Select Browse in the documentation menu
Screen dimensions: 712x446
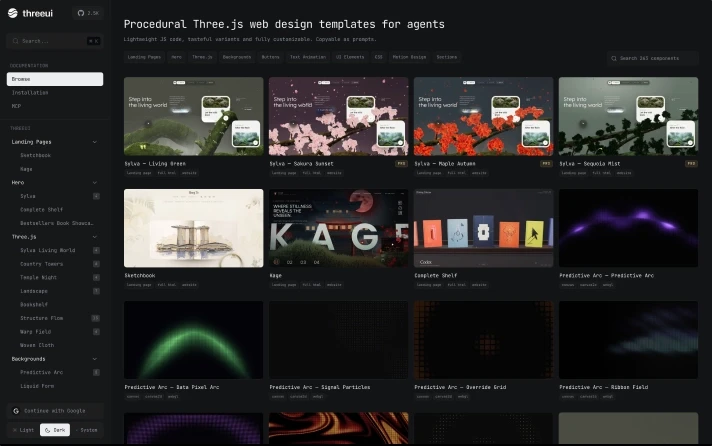coord(55,79)
